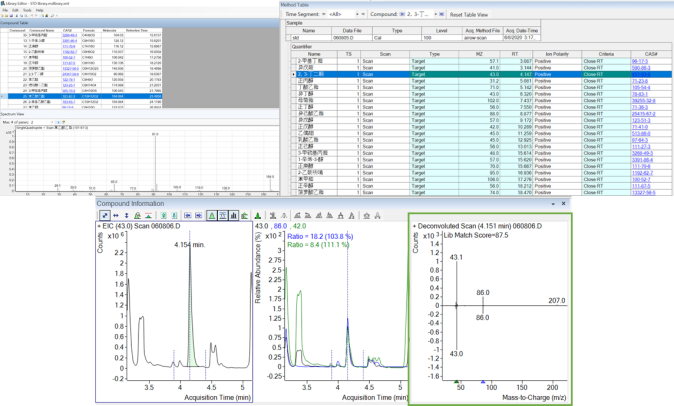The image size is (674, 406).
Task: Open Tools menu in Library Editor
Action: pyautogui.click(x=27, y=10)
